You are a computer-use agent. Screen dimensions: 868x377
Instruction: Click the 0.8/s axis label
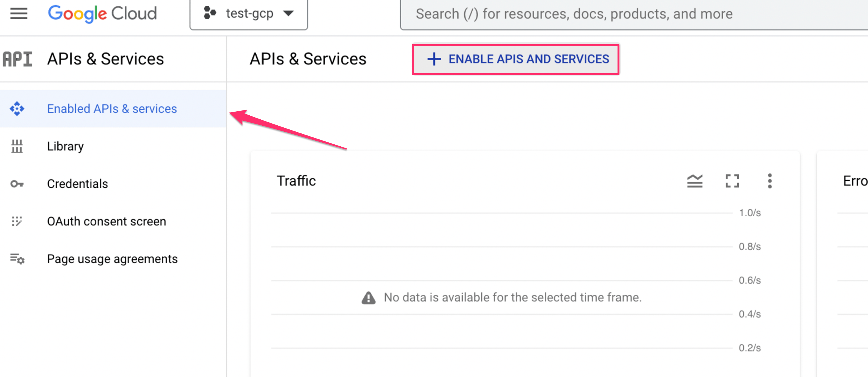750,246
